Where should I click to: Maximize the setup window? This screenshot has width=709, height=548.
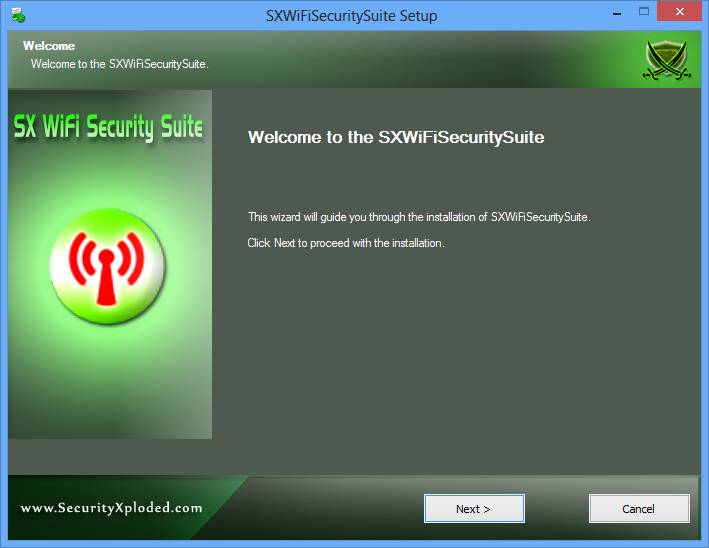[x=644, y=12]
